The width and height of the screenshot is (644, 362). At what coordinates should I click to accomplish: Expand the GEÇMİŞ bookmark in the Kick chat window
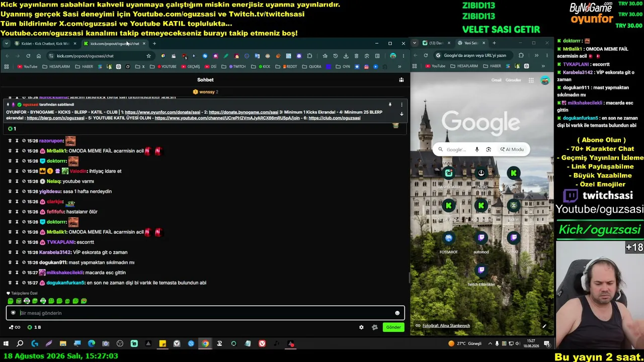tap(190, 66)
